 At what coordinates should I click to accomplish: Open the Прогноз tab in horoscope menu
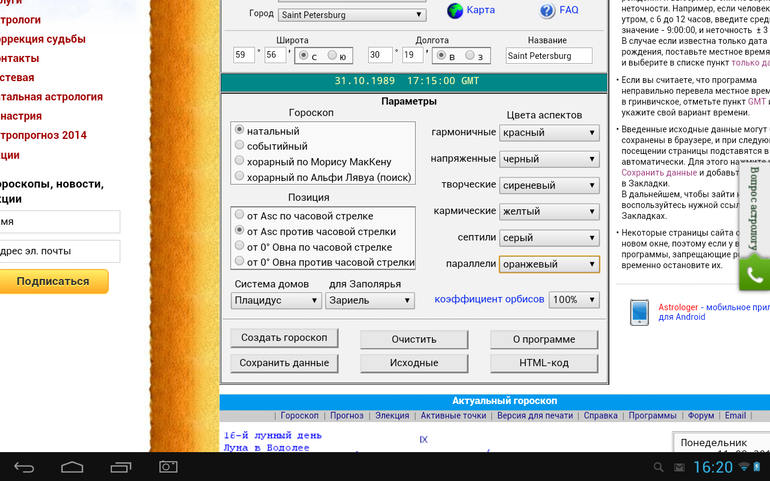[x=347, y=415]
